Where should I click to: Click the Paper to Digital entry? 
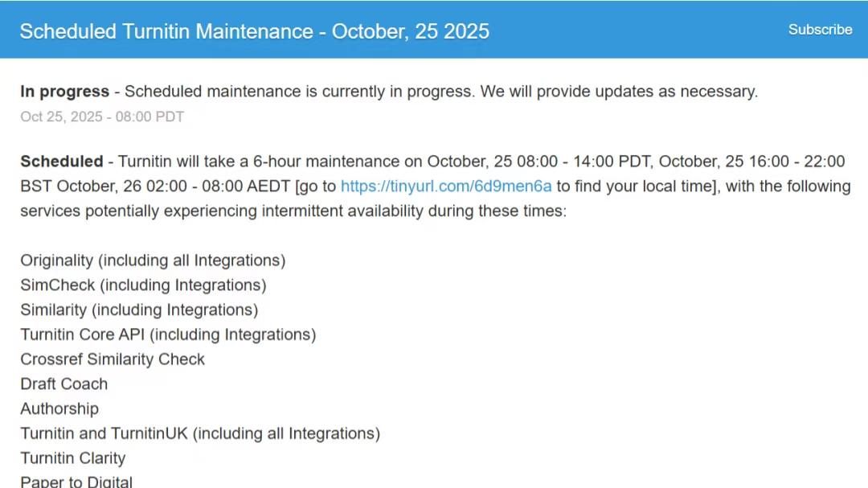point(76,482)
